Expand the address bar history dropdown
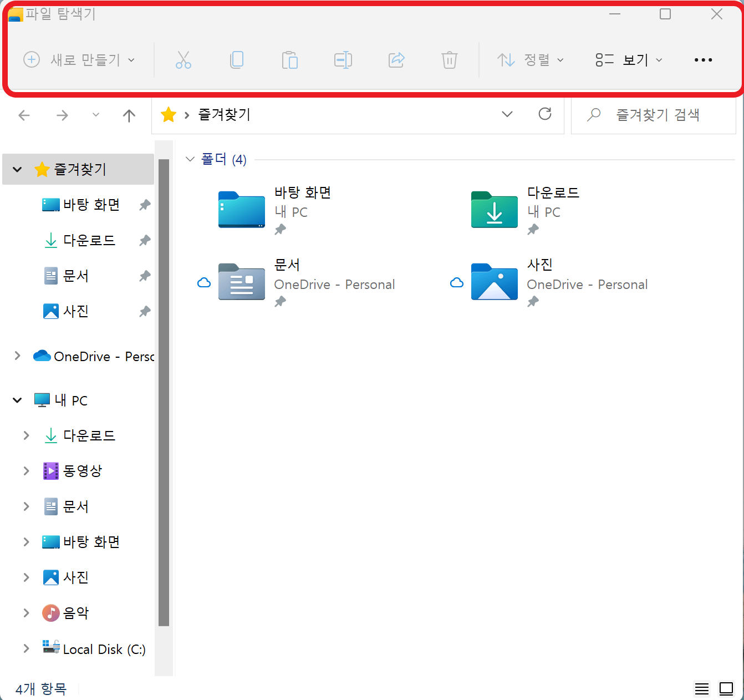Image resolution: width=744 pixels, height=700 pixels. click(x=507, y=114)
